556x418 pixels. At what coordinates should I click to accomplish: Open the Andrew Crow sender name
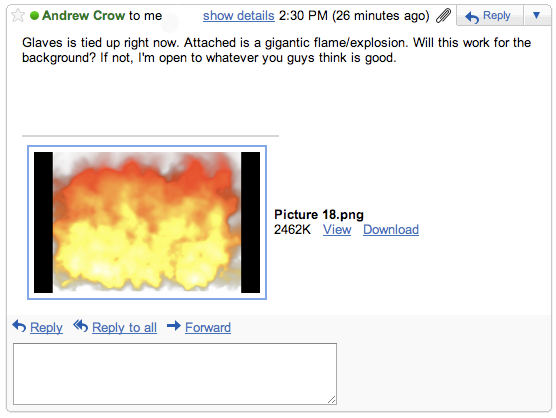[x=83, y=16]
